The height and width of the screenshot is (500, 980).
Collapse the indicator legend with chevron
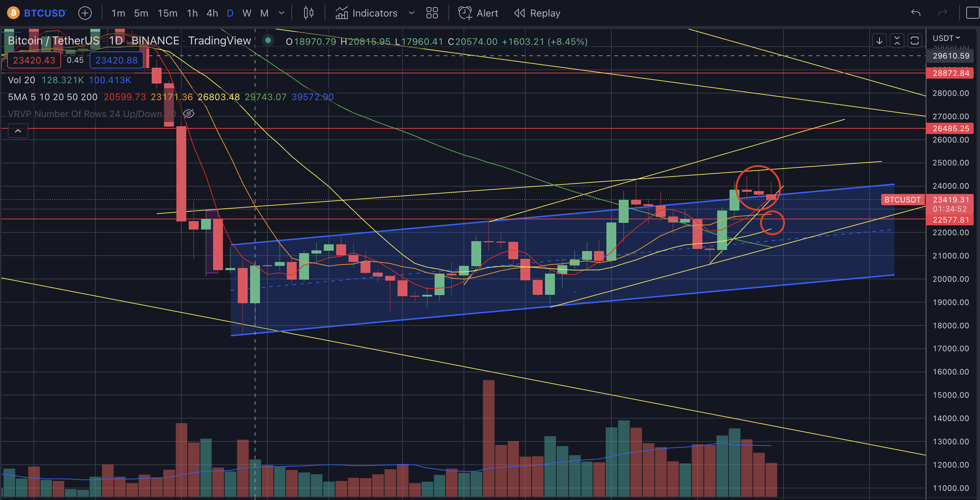pyautogui.click(x=18, y=131)
